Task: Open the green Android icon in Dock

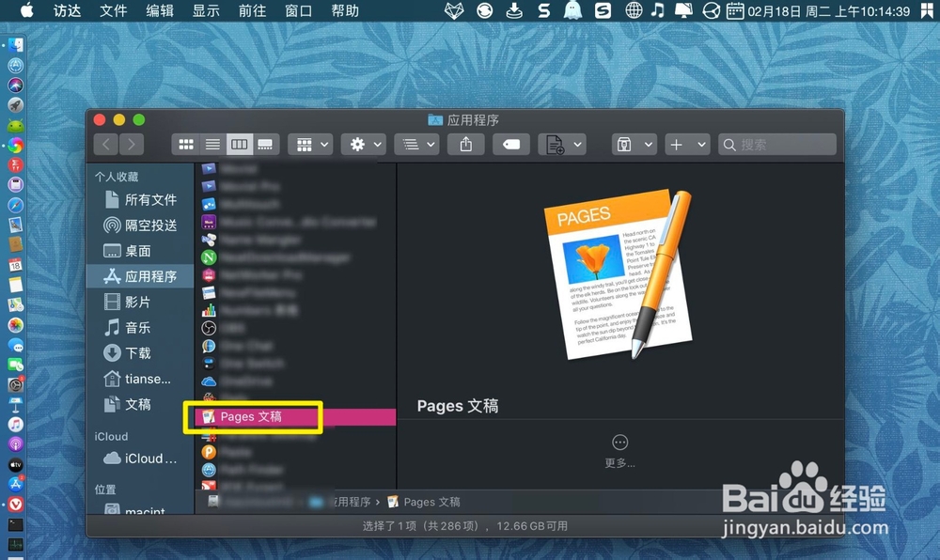Action: click(x=16, y=125)
